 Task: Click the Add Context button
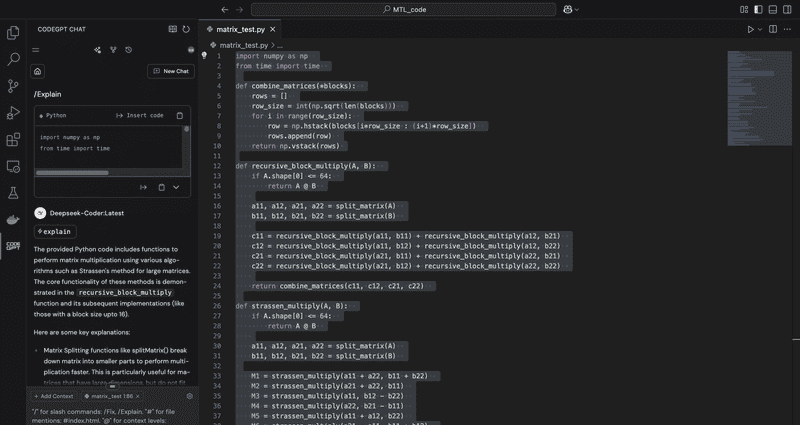(56, 396)
